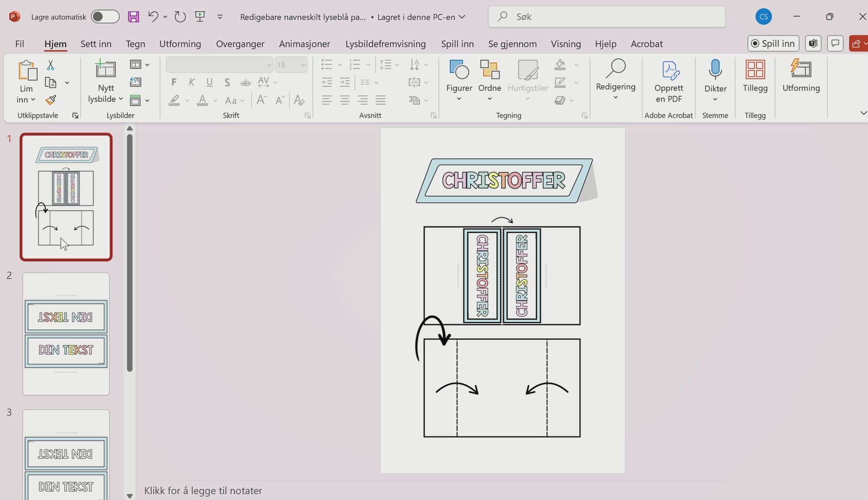
Task: Expand the font size dropdown
Action: (303, 65)
